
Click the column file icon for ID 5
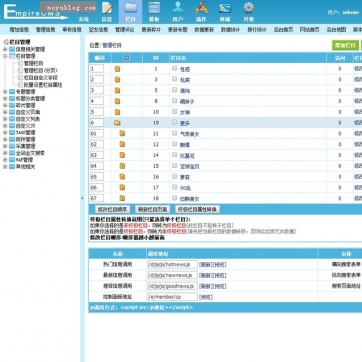pos(117,90)
